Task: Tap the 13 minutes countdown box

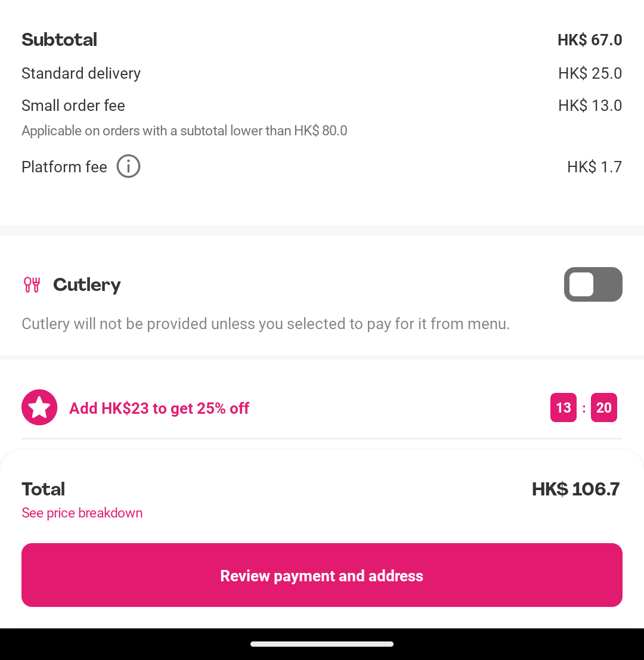Action: point(563,407)
